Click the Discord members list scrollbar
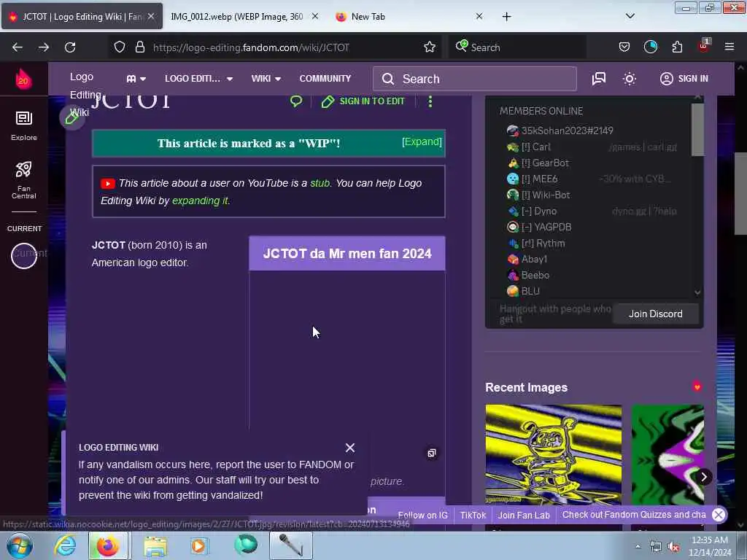The image size is (747, 560). click(697, 130)
